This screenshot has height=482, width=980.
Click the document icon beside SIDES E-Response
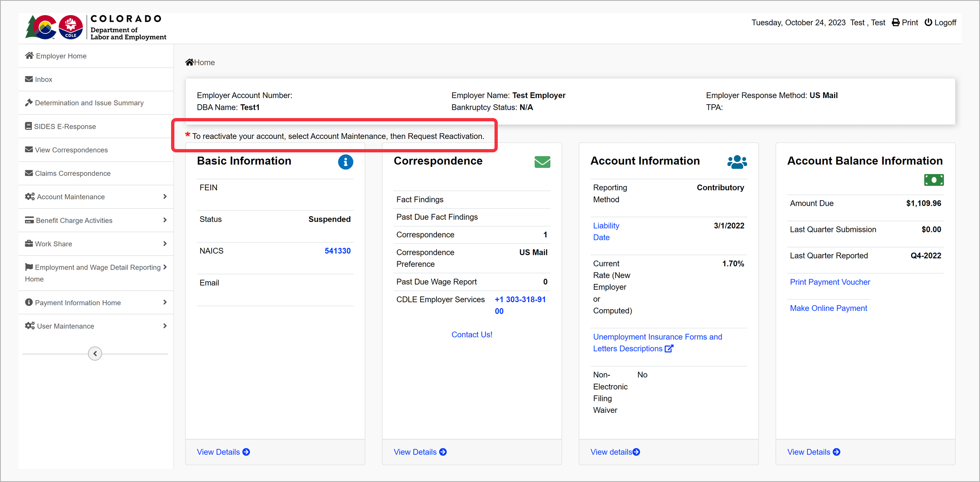29,126
